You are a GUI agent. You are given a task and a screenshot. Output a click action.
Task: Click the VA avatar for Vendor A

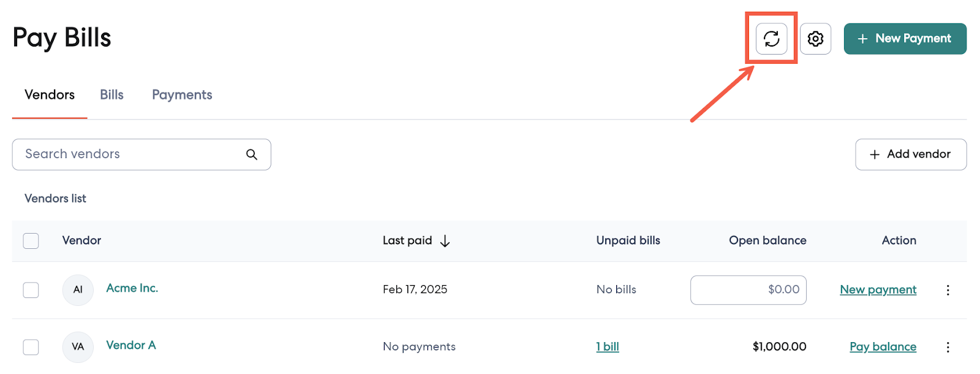point(78,347)
